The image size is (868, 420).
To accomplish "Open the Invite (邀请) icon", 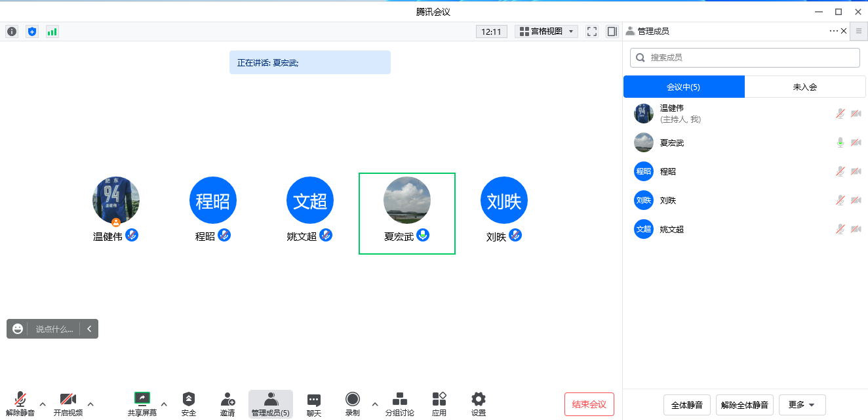I will click(x=227, y=404).
